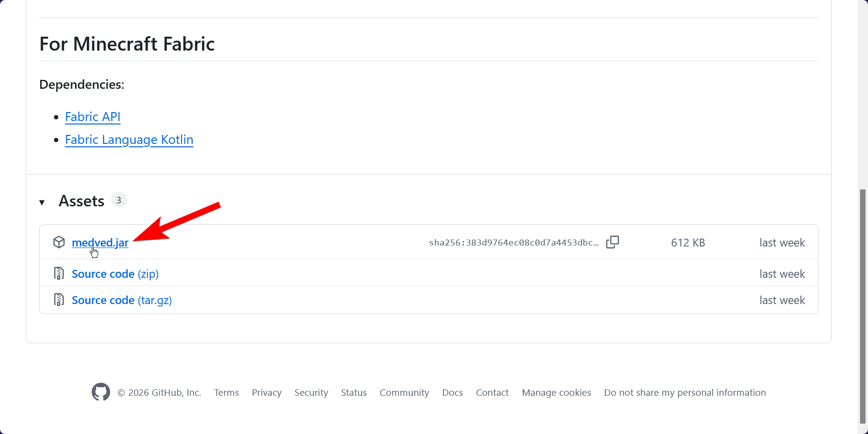Click the zip file icon for Source code (zip)
Image resolution: width=868 pixels, height=434 pixels.
point(59,273)
